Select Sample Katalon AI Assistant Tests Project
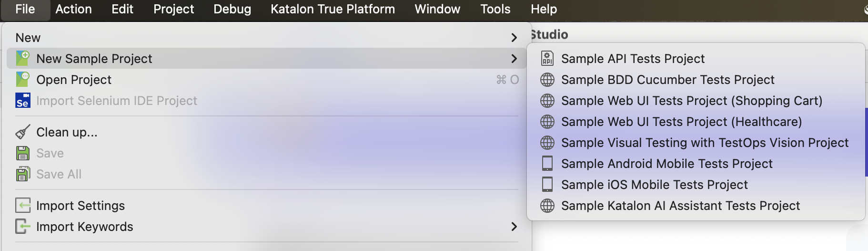Screen dimensions: 868x251 [x=696, y=205]
